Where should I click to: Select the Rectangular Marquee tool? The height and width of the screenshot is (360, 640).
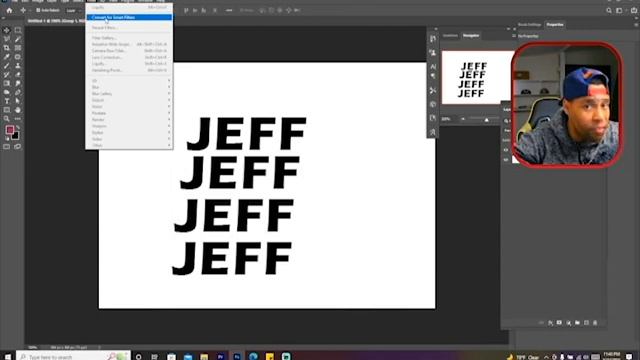point(18,30)
